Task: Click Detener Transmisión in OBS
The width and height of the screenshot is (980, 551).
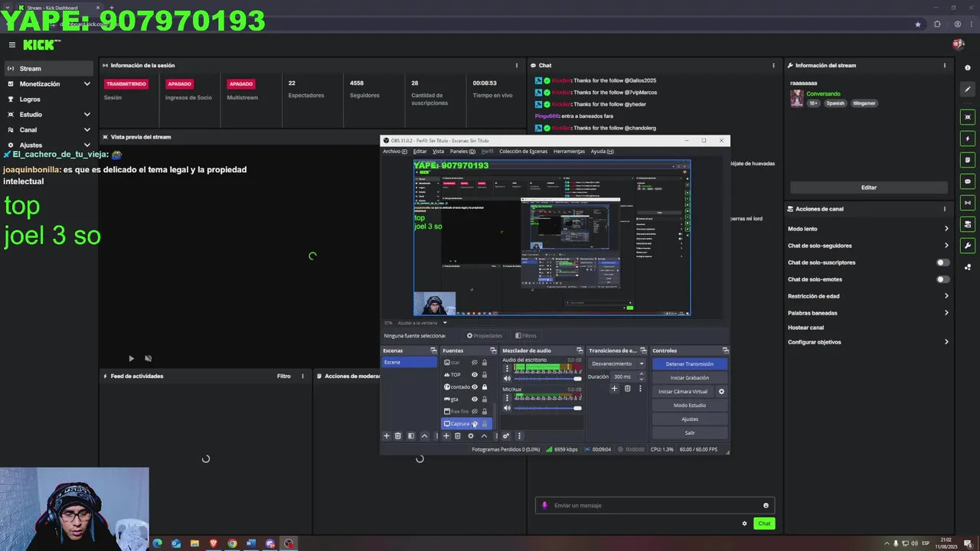Action: [x=689, y=364]
